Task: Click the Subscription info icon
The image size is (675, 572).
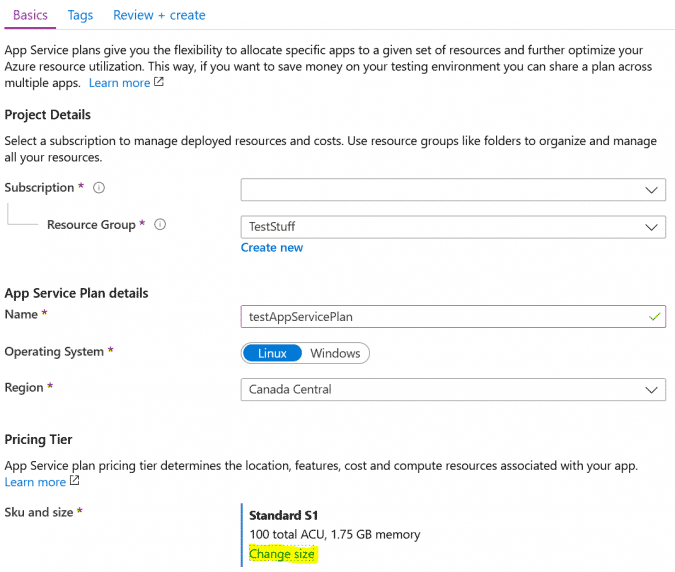Action: point(99,188)
